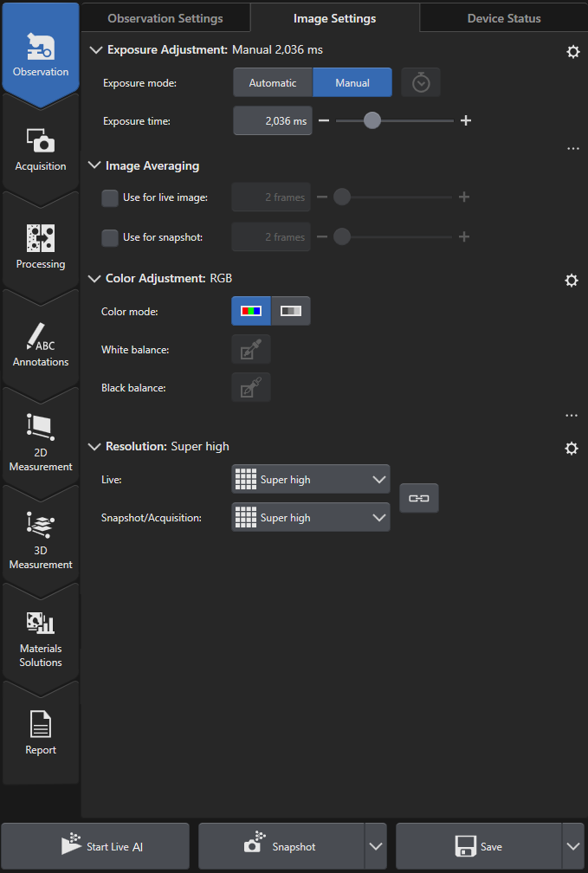Click the white balance eyedropper icon
The width and height of the screenshot is (588, 873).
coord(251,350)
